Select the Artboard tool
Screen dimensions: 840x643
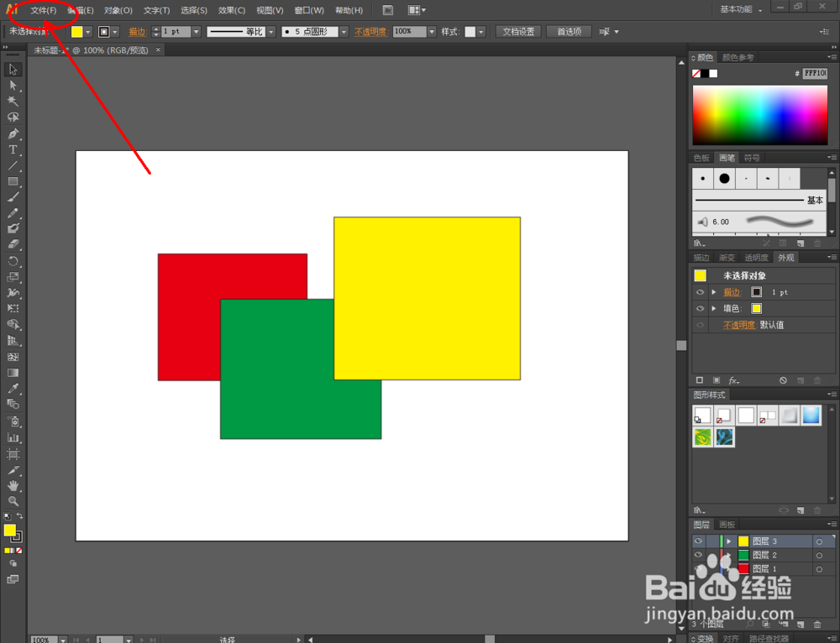click(x=13, y=454)
